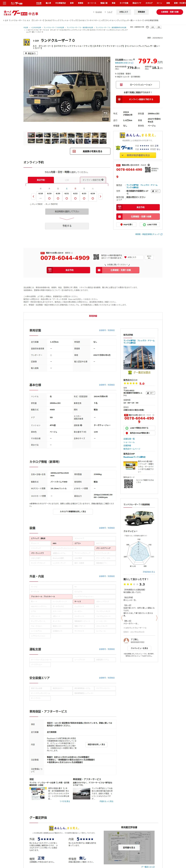The image size is (186, 868).
Task: Open the QR code in the contact band
Action: 96,257
